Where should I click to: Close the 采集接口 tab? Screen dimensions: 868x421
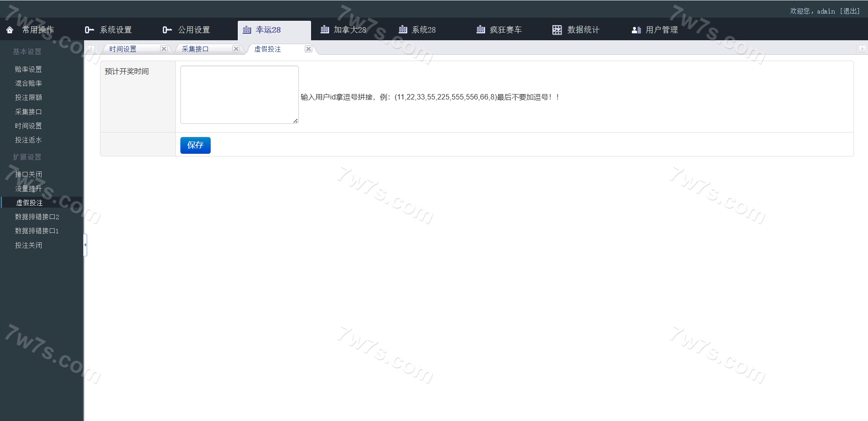click(x=236, y=49)
